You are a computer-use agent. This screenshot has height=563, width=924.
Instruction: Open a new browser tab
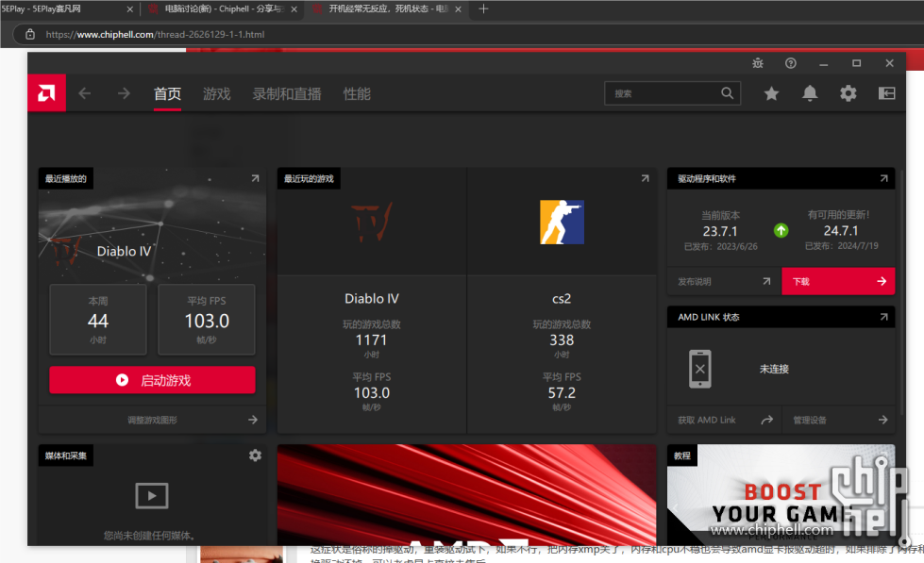pyautogui.click(x=483, y=8)
